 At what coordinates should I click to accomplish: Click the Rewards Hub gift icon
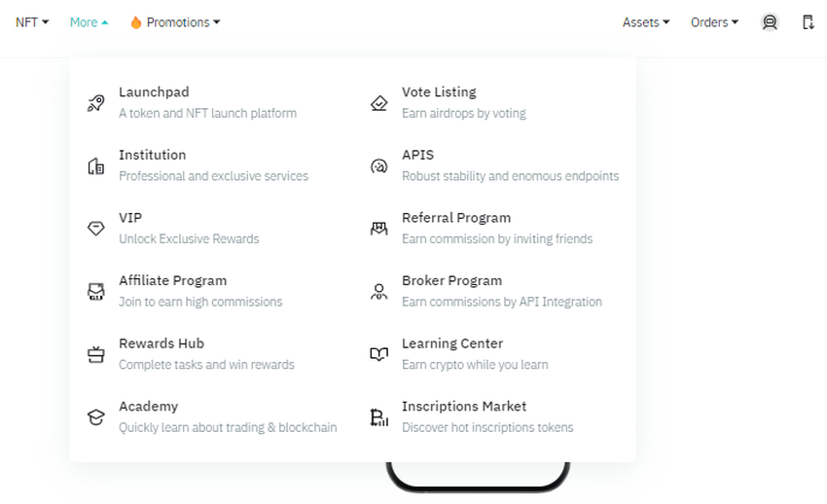(95, 354)
